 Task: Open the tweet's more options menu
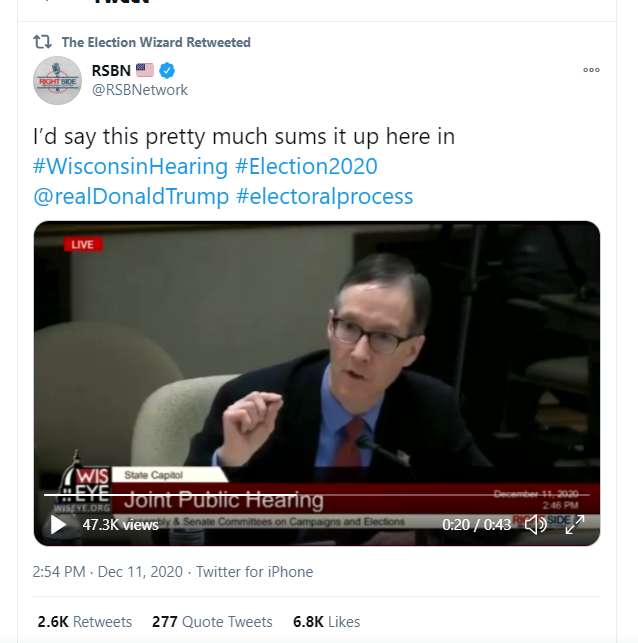point(591,70)
